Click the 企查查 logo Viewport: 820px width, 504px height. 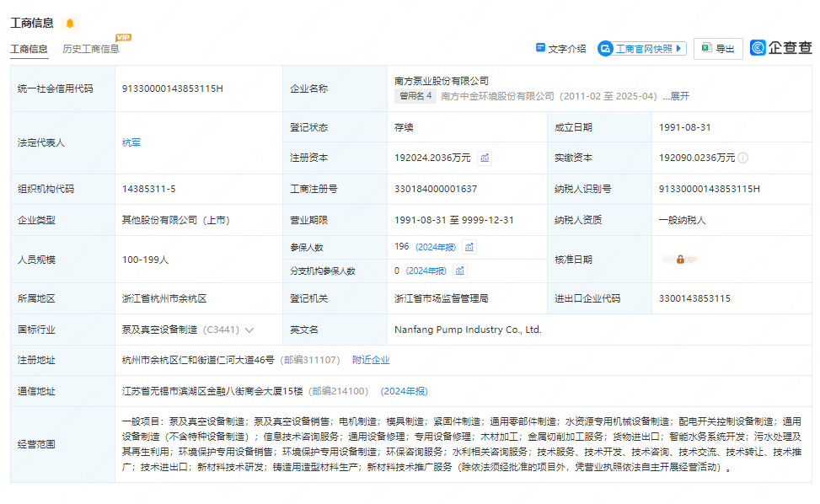[x=781, y=48]
